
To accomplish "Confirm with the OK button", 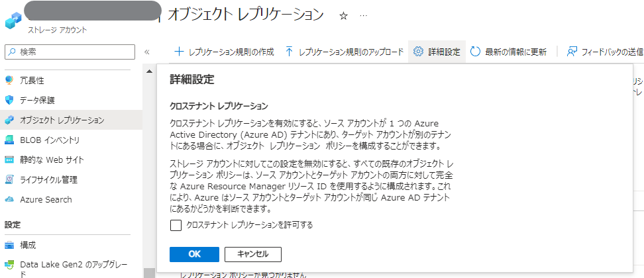I will [x=194, y=254].
